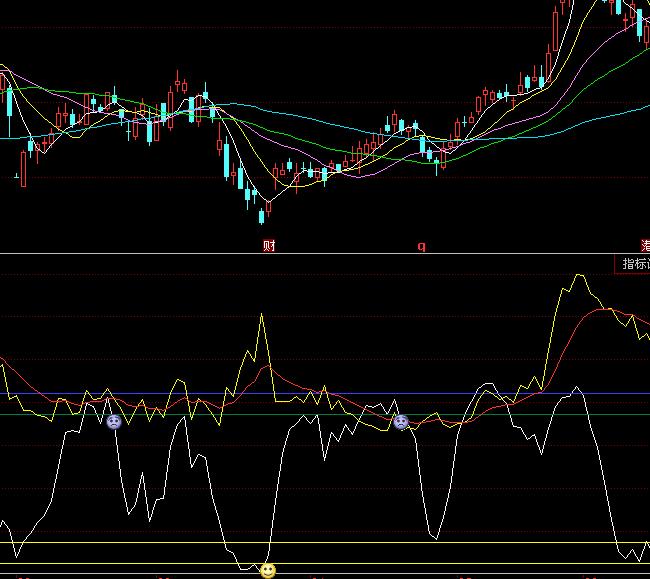Viewport: 650px width, 579px height.
Task: Click the red q marker below chart
Action: coord(421,246)
